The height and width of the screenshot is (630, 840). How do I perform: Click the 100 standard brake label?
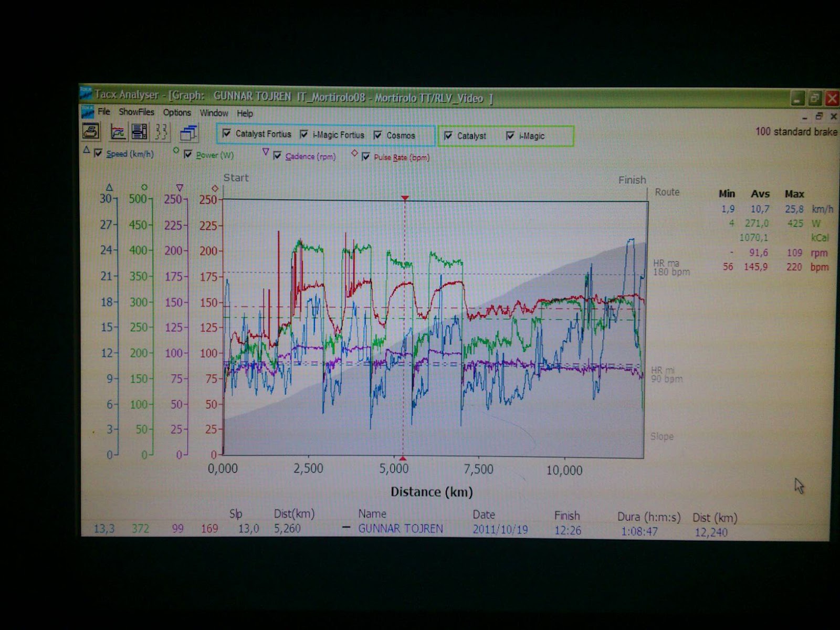pyautogui.click(x=796, y=132)
